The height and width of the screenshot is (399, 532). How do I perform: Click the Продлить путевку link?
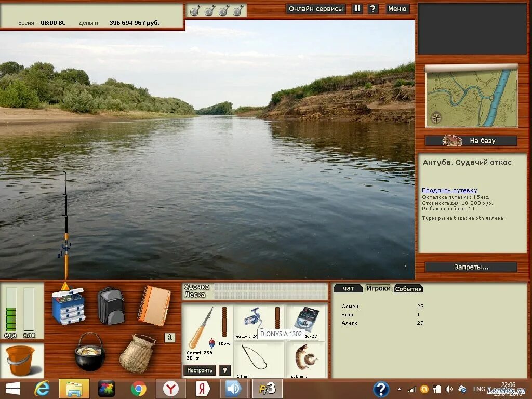point(449,190)
